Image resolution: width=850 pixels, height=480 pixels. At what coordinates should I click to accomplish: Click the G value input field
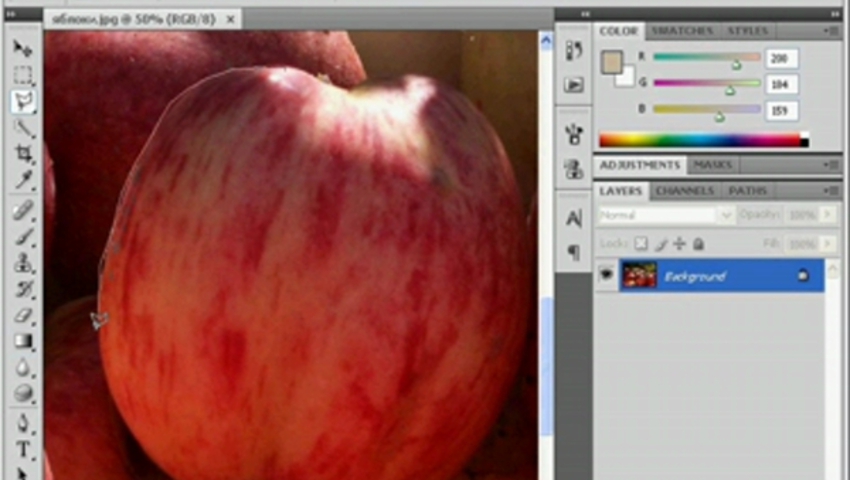tap(781, 84)
